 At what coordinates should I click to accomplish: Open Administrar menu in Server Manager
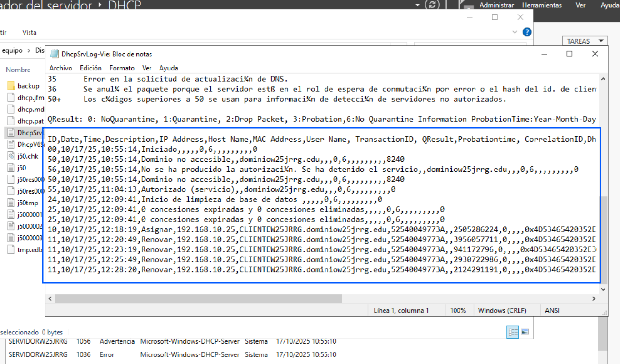496,5
